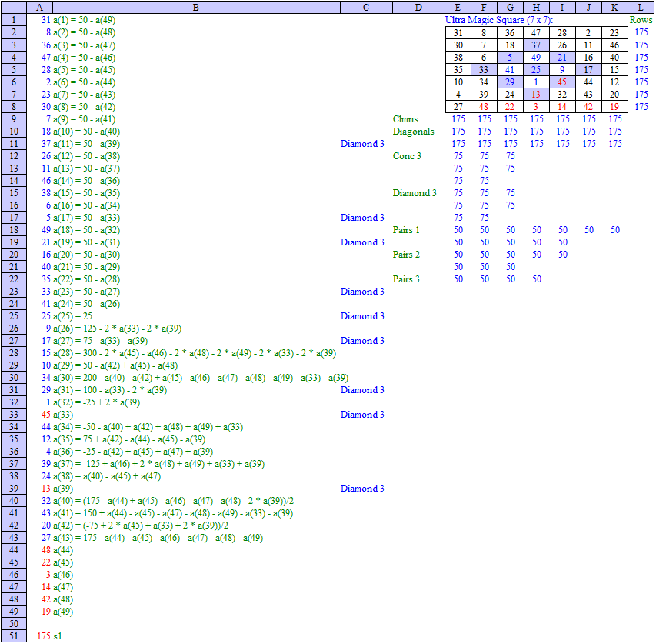The width and height of the screenshot is (656, 644).
Task: Click 'Diamond 3' label in row 11
Action: pos(362,144)
